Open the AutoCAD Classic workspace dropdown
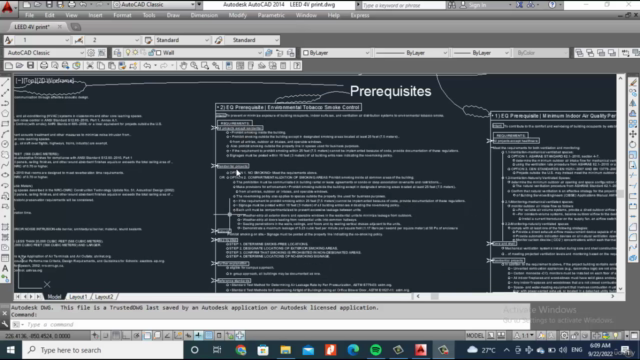 44,53
